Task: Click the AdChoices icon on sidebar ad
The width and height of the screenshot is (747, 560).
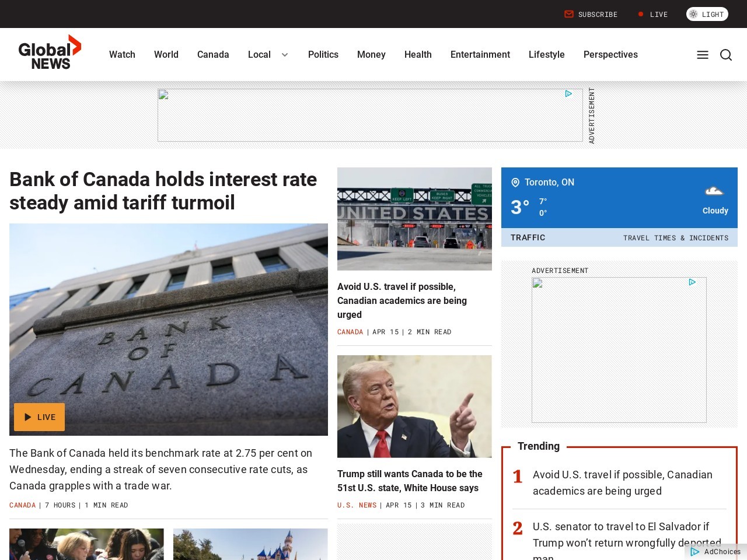Action: click(x=692, y=282)
